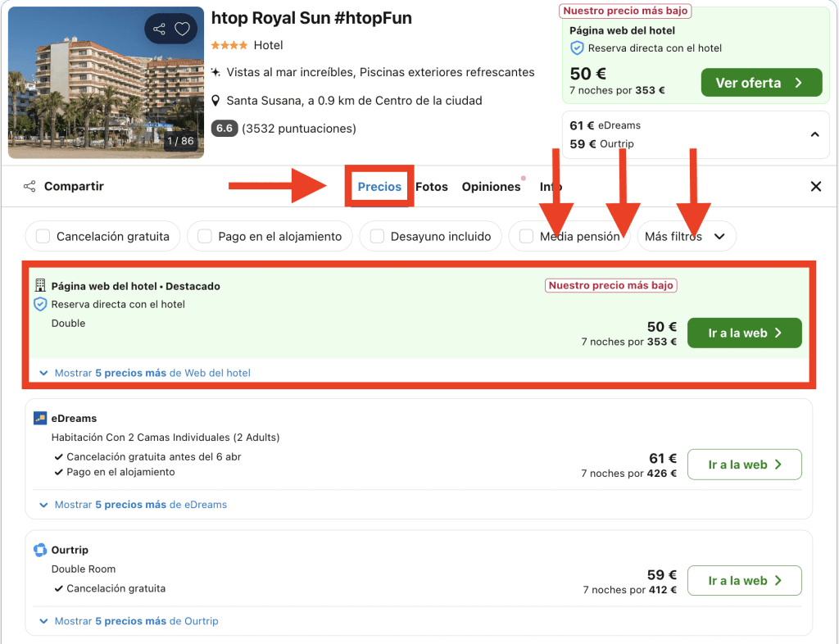
Task: Close the details panel with the X
Action: pyautogui.click(x=815, y=187)
